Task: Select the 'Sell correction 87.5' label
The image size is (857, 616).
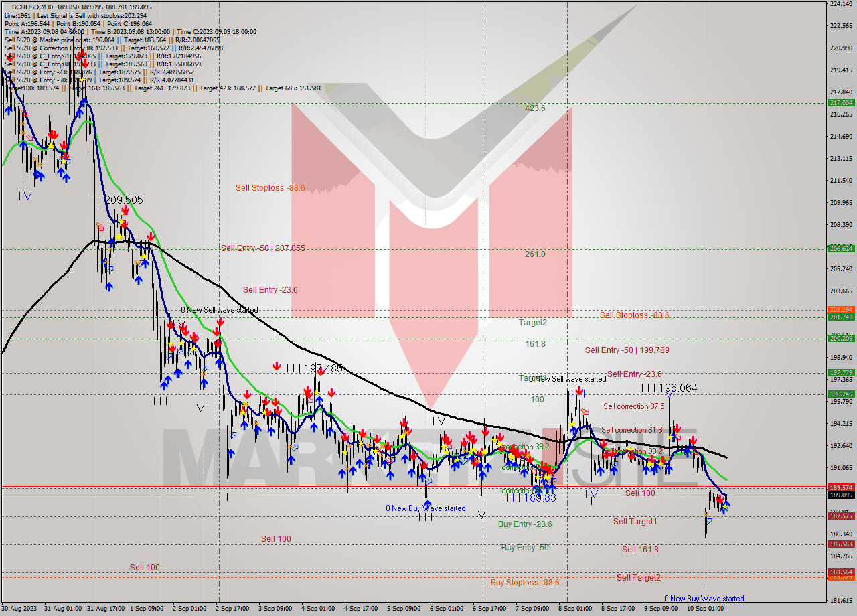Action: coord(634,406)
